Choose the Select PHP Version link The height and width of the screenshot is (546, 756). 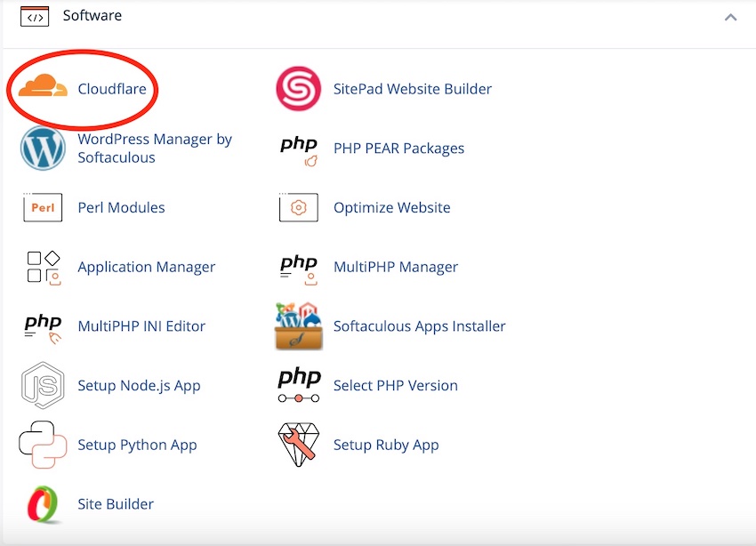396,386
